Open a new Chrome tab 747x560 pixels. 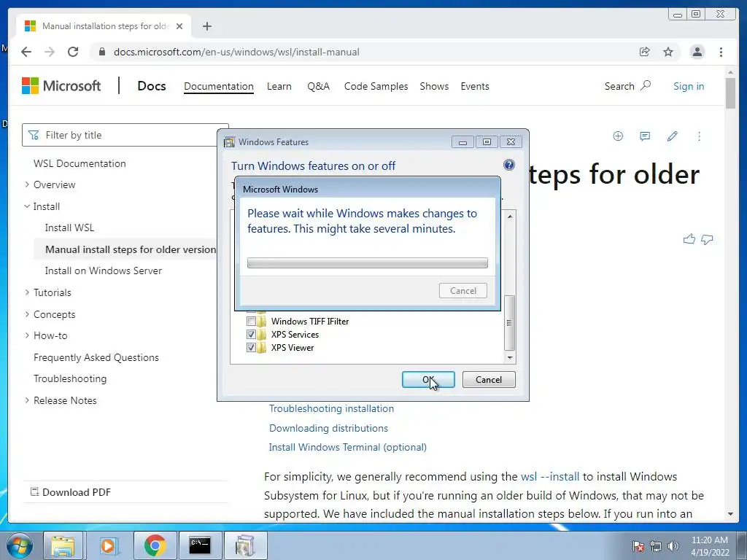click(206, 26)
